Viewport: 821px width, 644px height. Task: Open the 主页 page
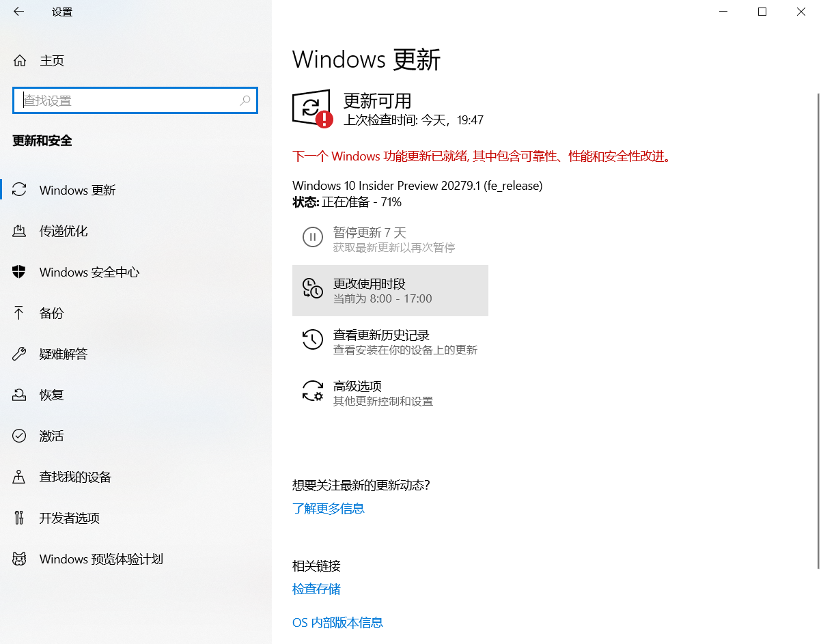tap(136, 61)
